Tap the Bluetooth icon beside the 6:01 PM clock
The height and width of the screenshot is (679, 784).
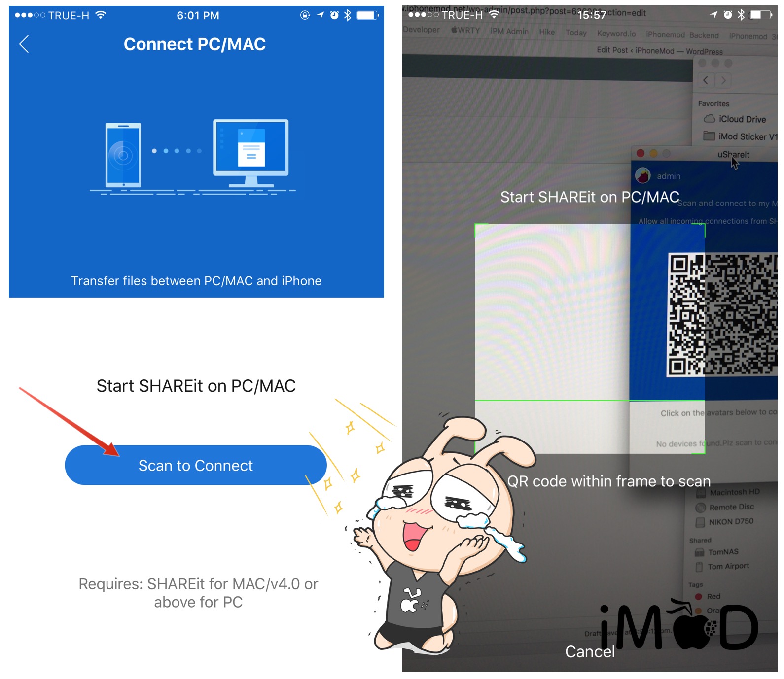coord(348,15)
